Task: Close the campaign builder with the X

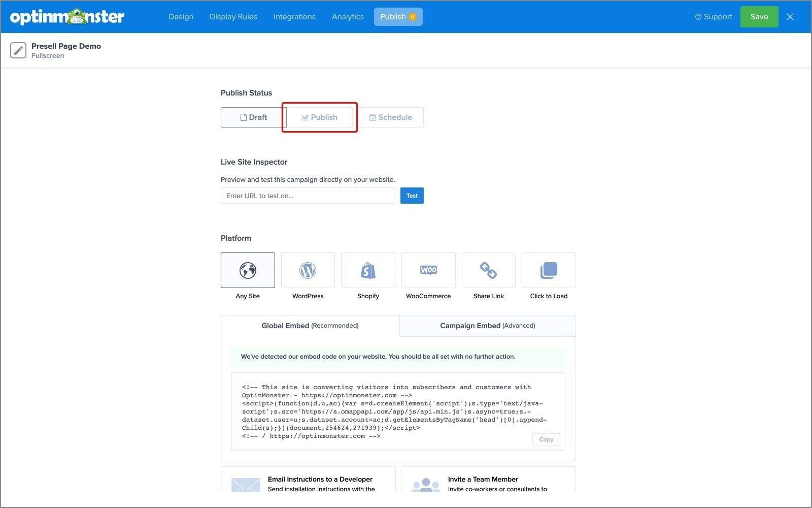Action: tap(790, 17)
